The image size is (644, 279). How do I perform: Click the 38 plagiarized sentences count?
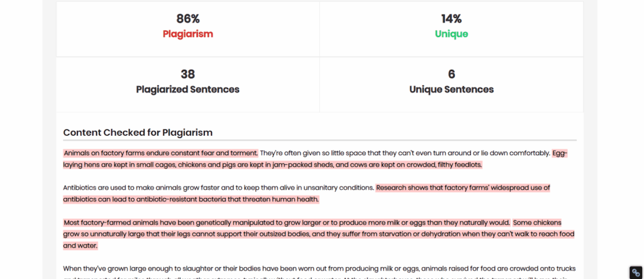[x=187, y=74]
